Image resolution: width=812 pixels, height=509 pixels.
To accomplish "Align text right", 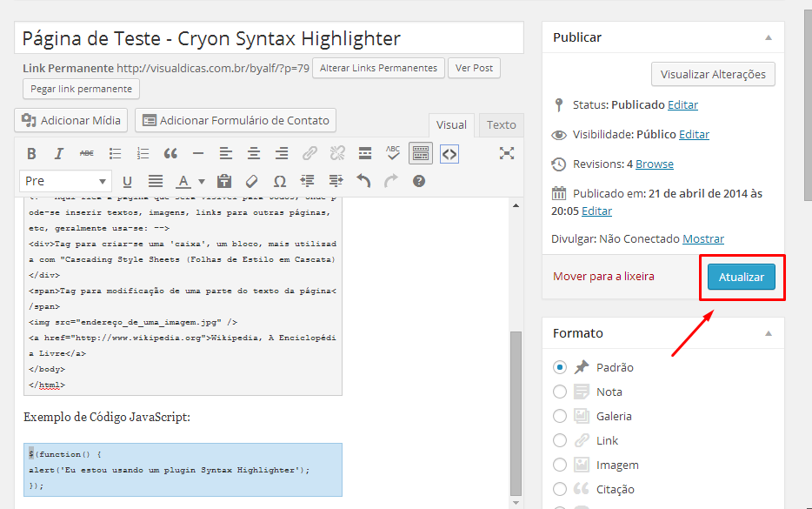I will coord(282,153).
